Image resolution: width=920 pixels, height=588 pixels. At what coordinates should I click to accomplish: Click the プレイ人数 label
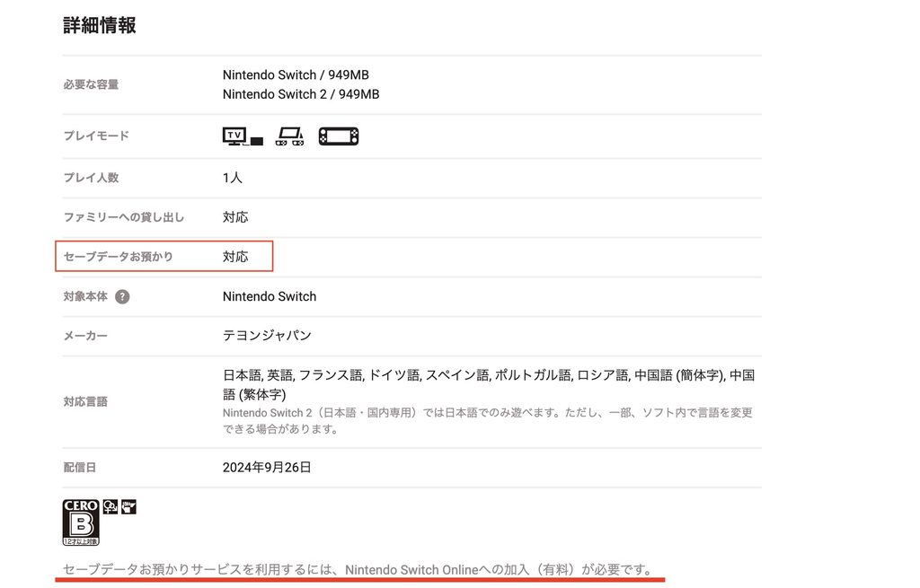tap(91, 178)
